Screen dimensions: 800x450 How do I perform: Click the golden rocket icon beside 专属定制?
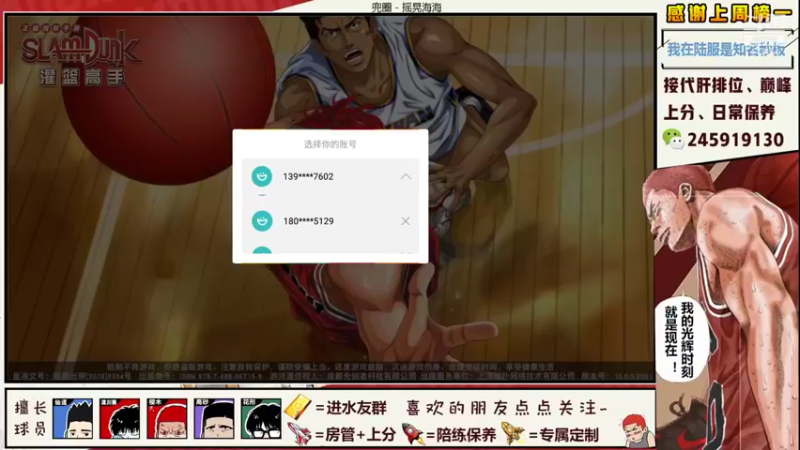[513, 434]
